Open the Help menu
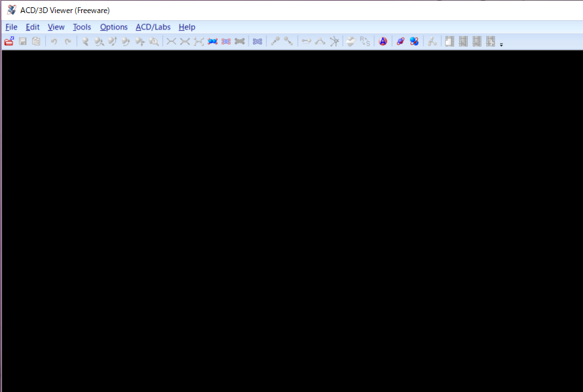Viewport: 583px width, 392px height. point(186,27)
